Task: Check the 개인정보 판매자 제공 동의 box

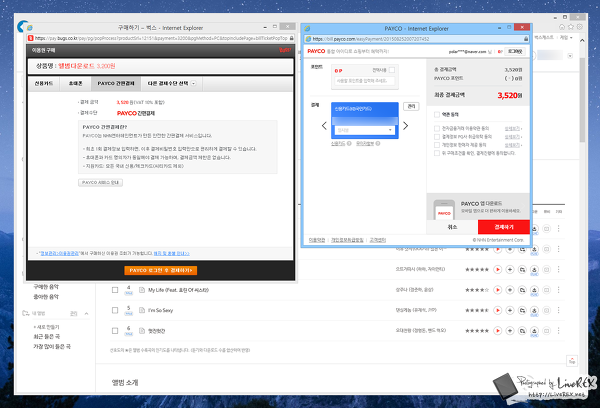Action: [x=437, y=145]
